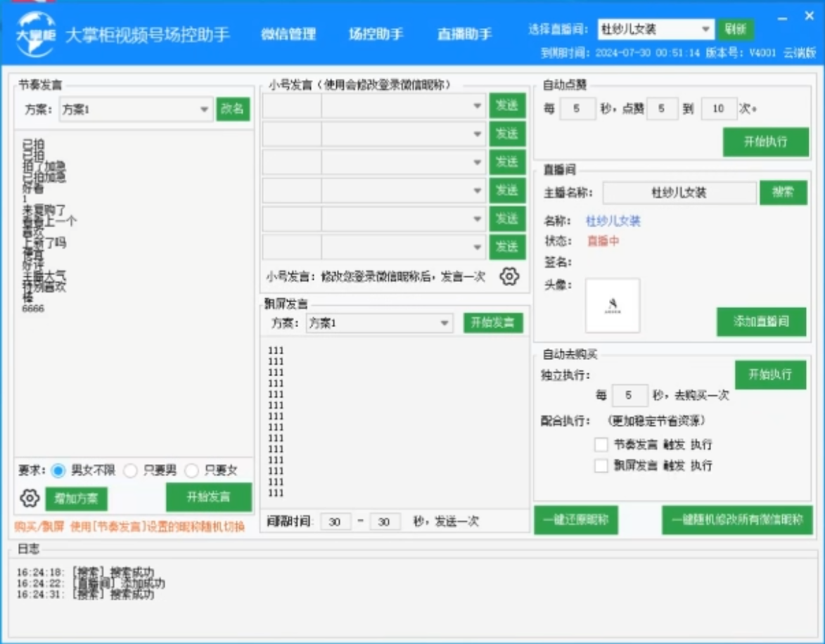Click 开始执行 in the 自动点赞 section
The width and height of the screenshot is (825, 644).
(x=765, y=141)
